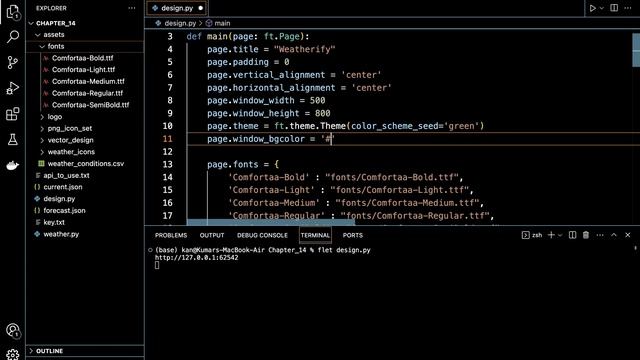
Task: Open Comfortaa-SemiBold.ttf font file
Action: click(90, 105)
